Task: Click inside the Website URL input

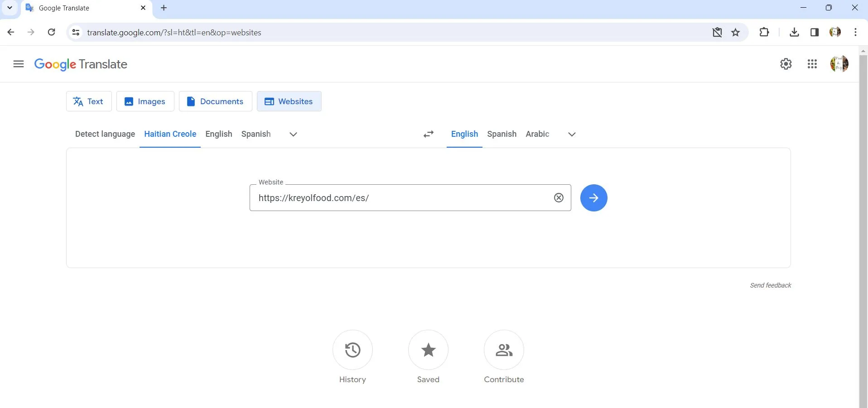Action: click(403, 198)
